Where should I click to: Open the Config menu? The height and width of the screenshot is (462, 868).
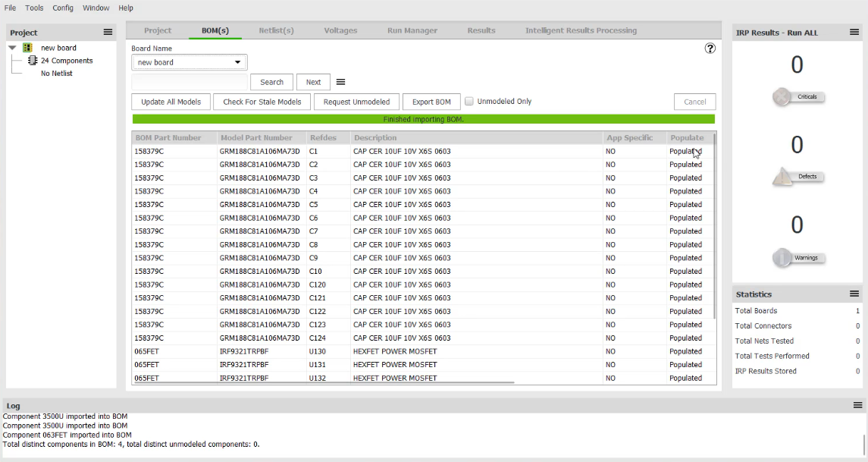tap(62, 8)
